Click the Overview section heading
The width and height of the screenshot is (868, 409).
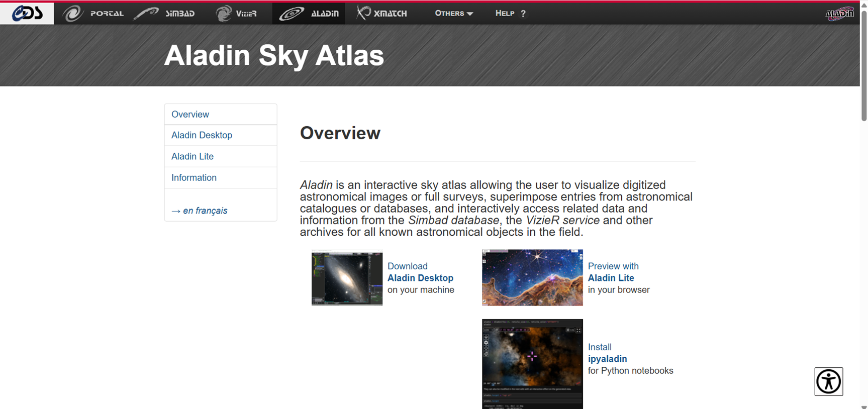pos(340,133)
